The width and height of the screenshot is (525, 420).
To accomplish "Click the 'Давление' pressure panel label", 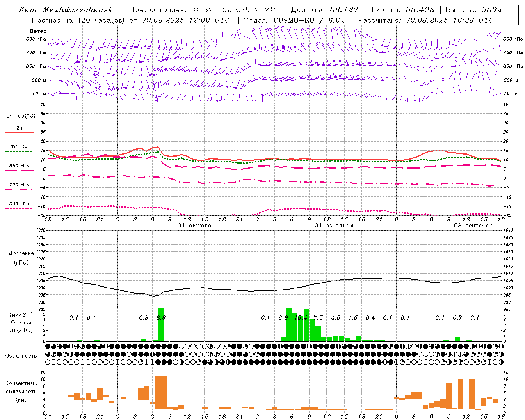I will [x=21, y=253].
